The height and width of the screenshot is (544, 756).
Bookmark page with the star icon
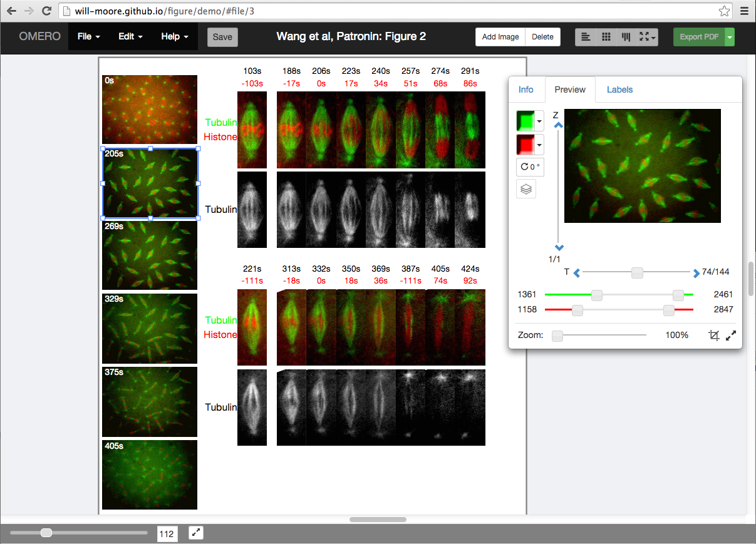pos(725,11)
